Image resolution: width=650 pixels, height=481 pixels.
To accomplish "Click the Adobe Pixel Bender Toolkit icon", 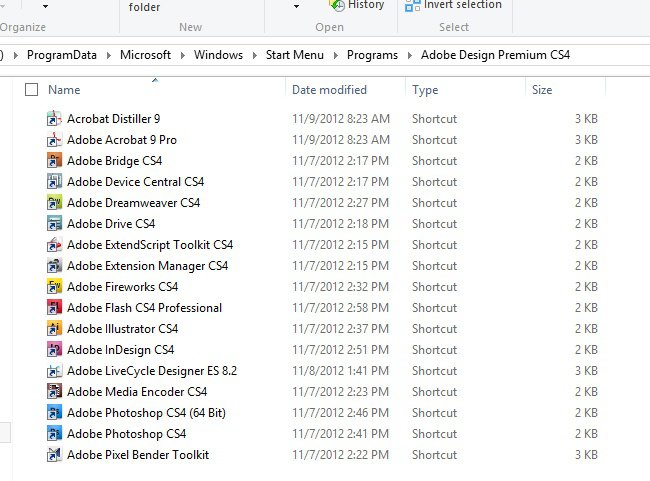I will 55,455.
